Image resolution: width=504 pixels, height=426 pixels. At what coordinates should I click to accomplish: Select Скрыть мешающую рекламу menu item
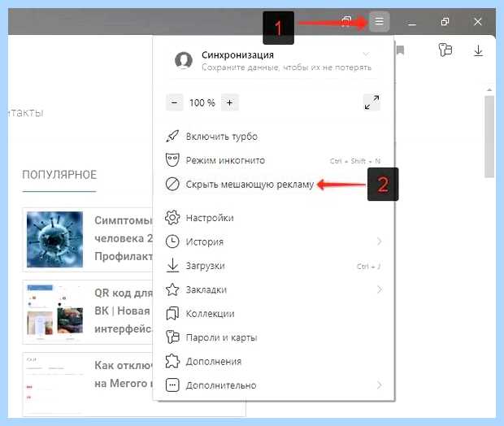coord(273,185)
